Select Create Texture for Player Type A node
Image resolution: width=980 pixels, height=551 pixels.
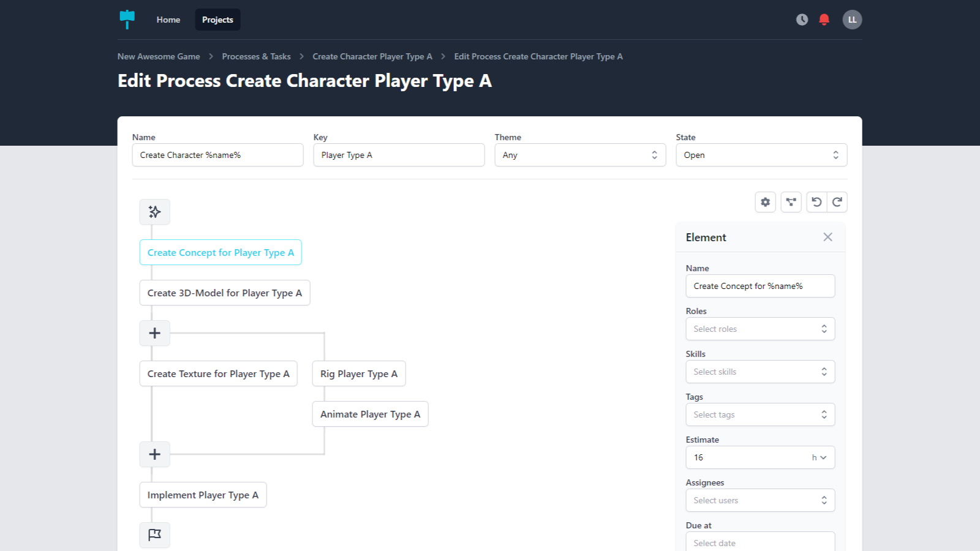coord(219,373)
